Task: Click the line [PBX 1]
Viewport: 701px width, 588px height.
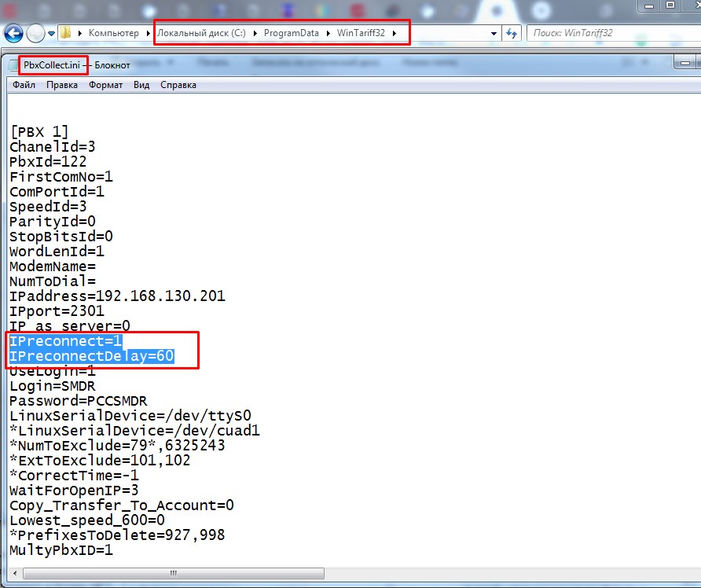Action: click(x=39, y=132)
